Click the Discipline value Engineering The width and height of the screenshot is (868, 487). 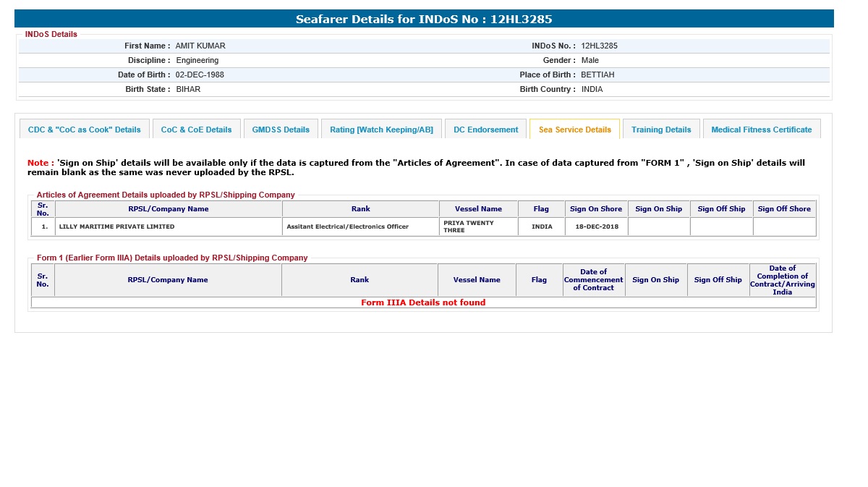(197, 60)
